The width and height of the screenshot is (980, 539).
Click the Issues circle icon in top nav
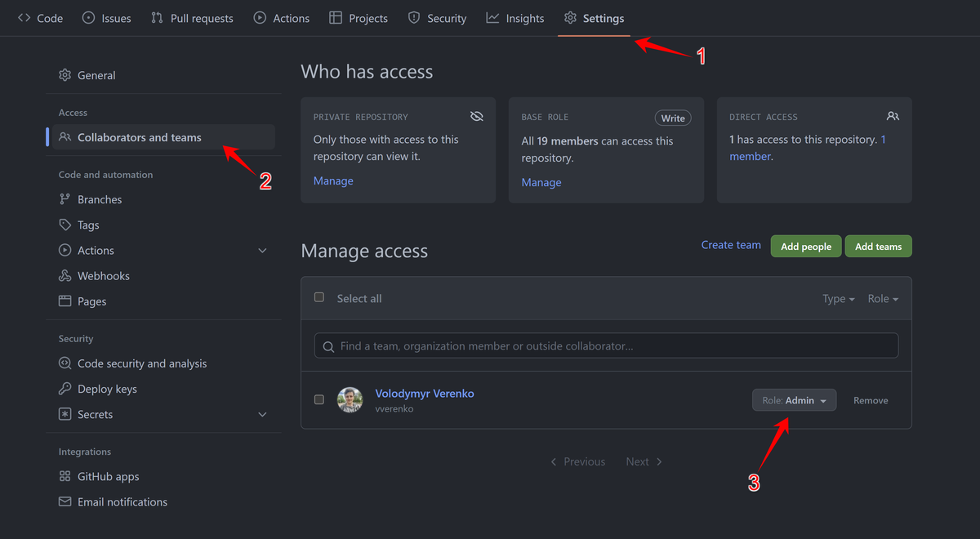(x=88, y=18)
